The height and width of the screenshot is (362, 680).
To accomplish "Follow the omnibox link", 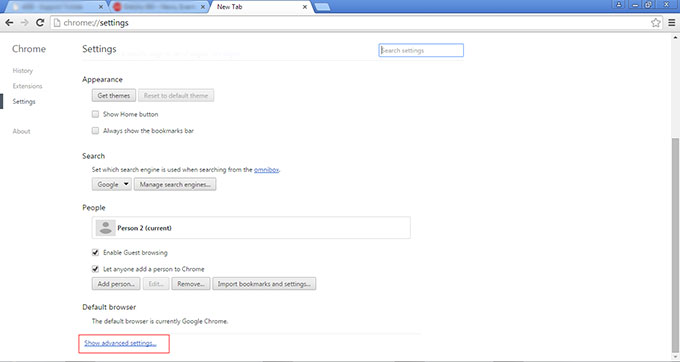I will [x=266, y=170].
